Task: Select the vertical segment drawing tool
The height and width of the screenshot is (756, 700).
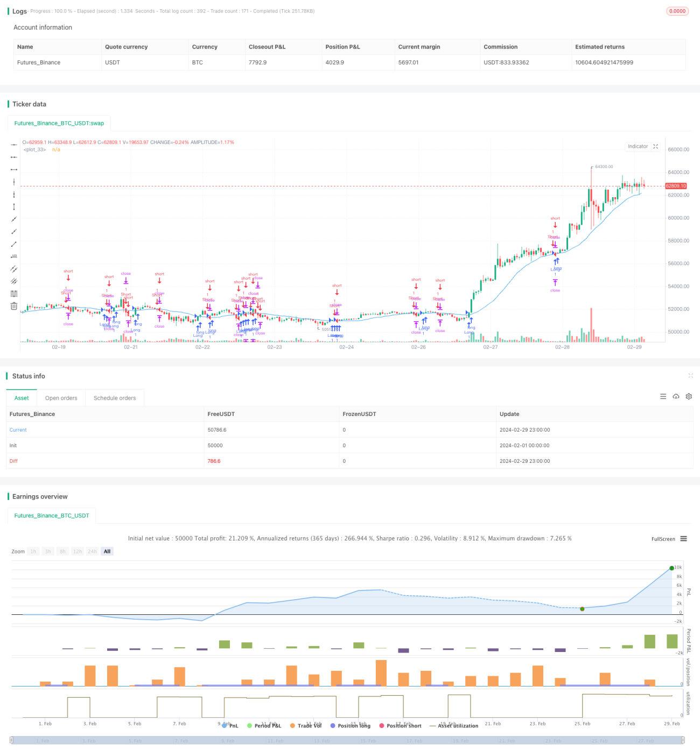Action: click(14, 207)
